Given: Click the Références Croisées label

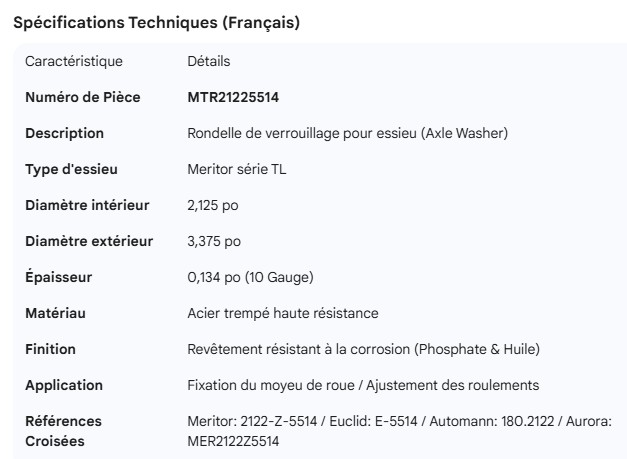Looking at the screenshot, I should (63, 431).
